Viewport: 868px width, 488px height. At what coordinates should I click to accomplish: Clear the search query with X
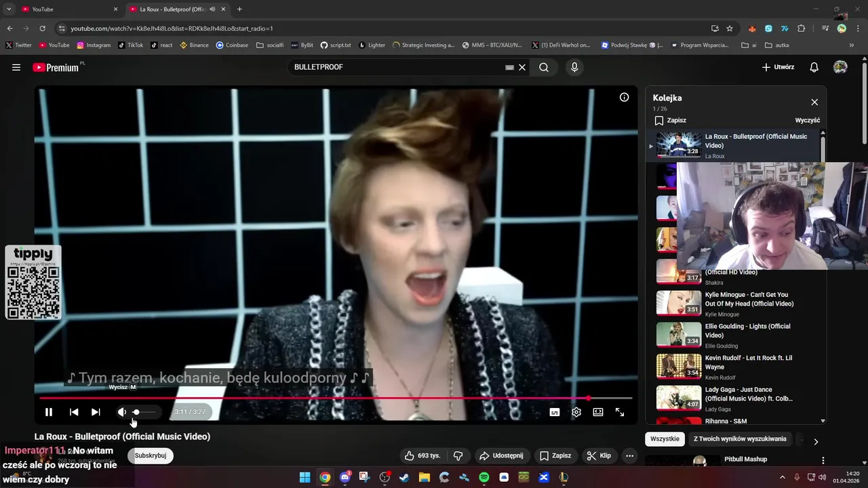click(522, 67)
